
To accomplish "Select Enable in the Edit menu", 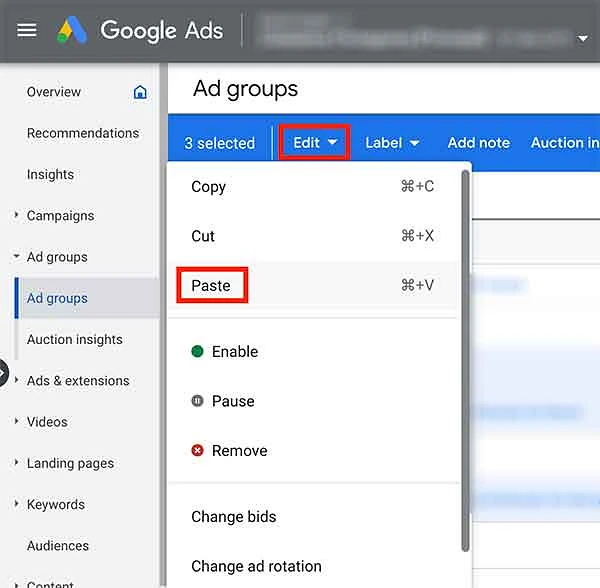I will (x=313, y=351).
